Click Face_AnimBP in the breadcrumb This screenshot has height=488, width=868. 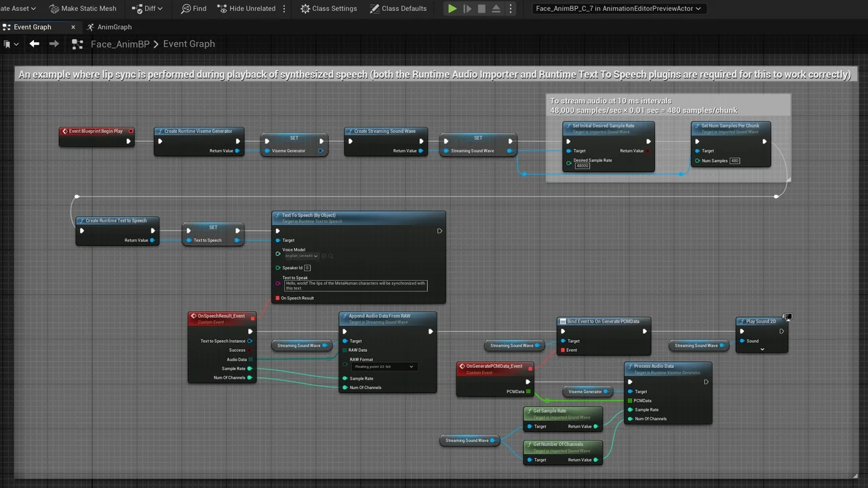pyautogui.click(x=119, y=44)
